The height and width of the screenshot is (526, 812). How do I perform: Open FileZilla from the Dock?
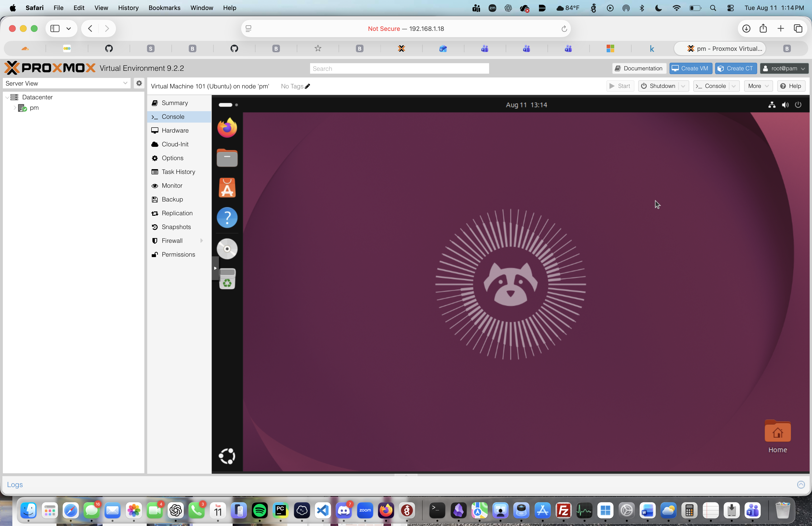[563, 511]
